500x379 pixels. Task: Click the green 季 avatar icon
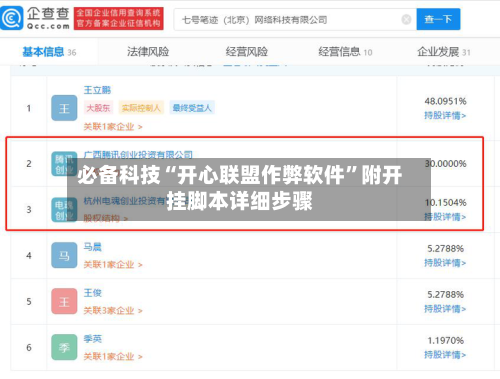(x=64, y=347)
